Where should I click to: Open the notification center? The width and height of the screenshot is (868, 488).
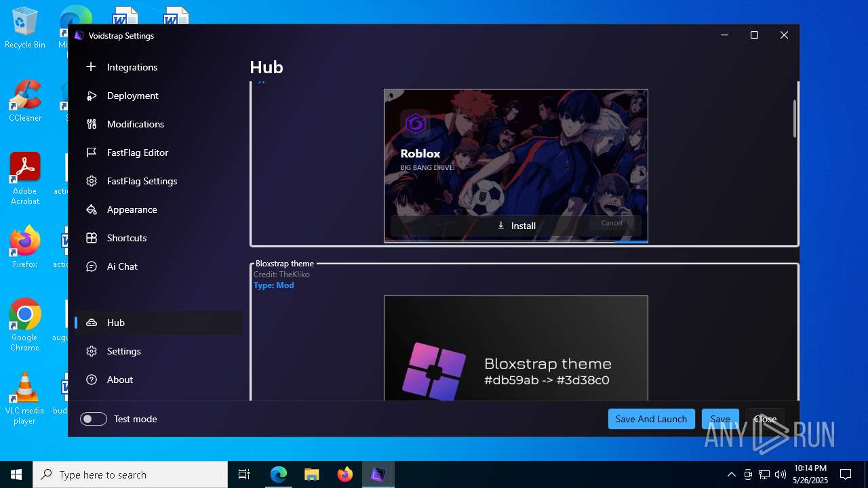pyautogui.click(x=846, y=474)
